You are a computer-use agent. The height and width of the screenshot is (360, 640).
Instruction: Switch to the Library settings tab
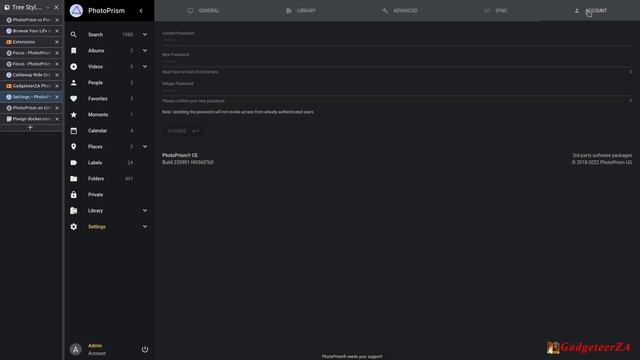click(x=301, y=11)
